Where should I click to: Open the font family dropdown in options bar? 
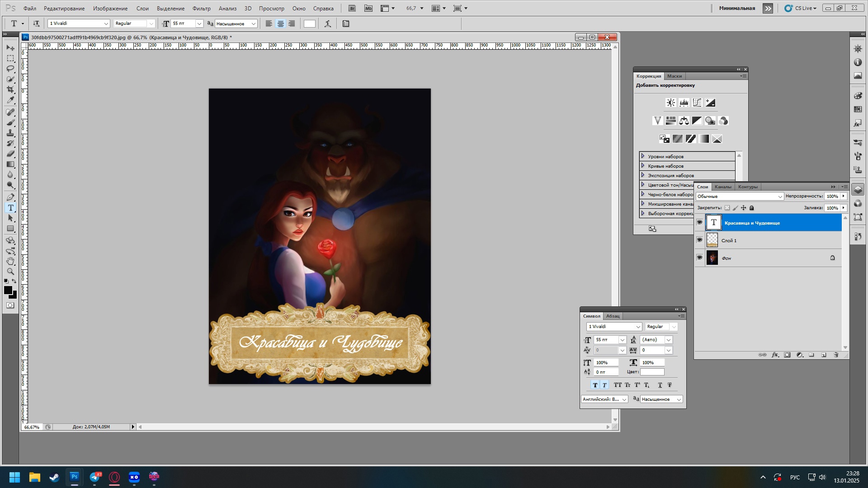[106, 24]
